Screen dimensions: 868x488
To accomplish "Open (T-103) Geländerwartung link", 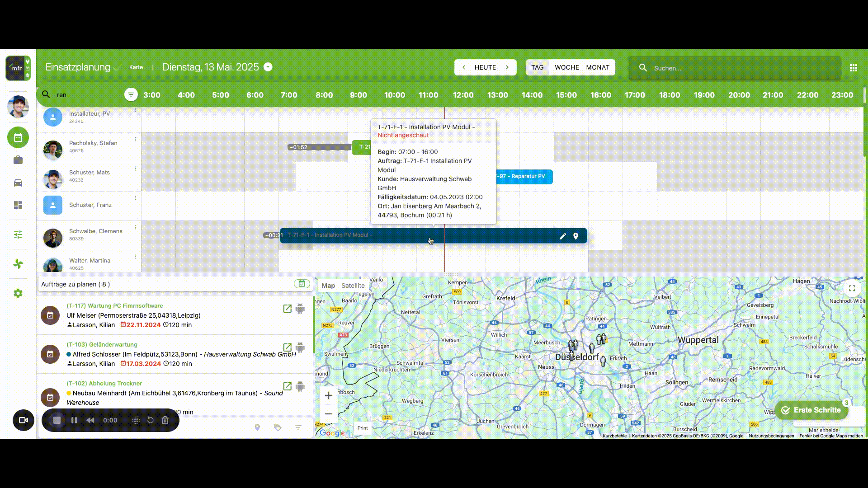I will click(x=102, y=345).
